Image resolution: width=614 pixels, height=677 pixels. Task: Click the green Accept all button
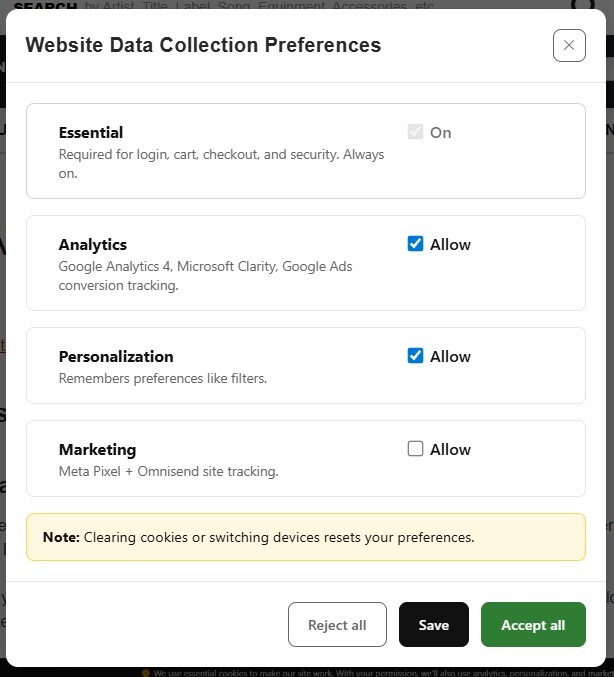pyautogui.click(x=533, y=625)
